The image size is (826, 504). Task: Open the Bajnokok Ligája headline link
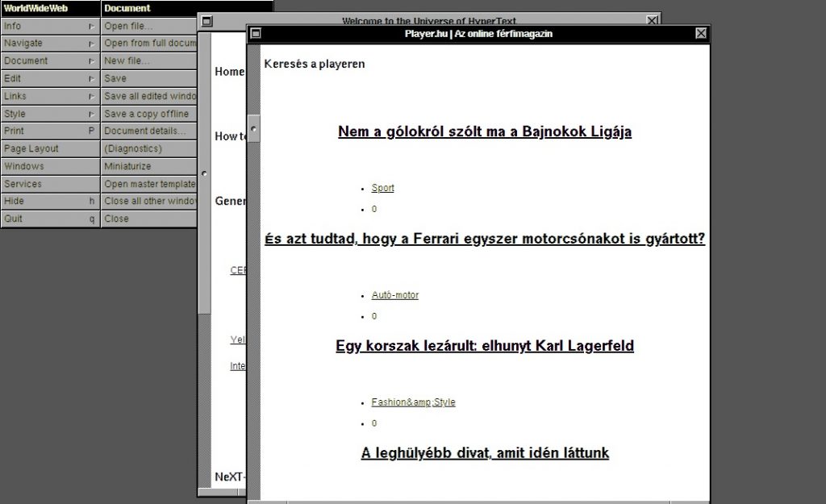click(x=484, y=132)
